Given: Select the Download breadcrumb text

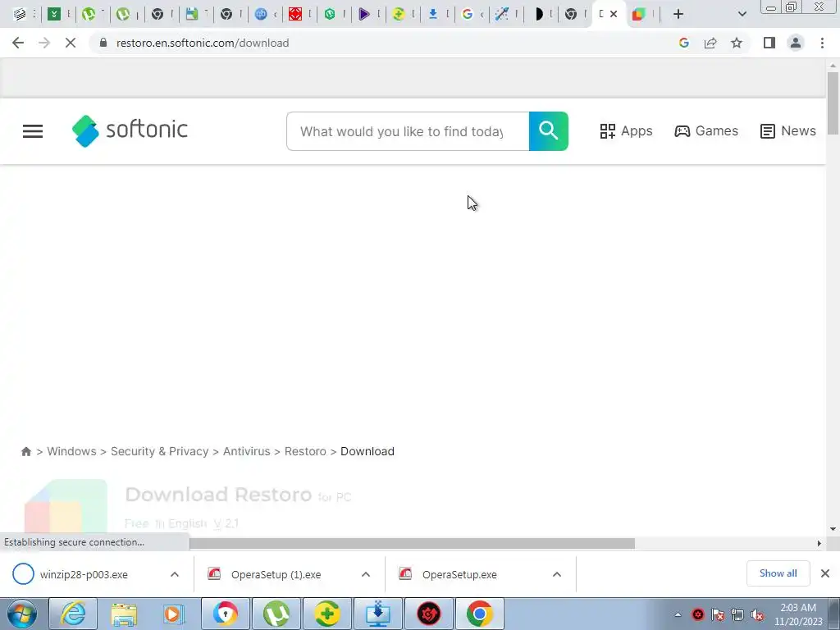Looking at the screenshot, I should 367,452.
